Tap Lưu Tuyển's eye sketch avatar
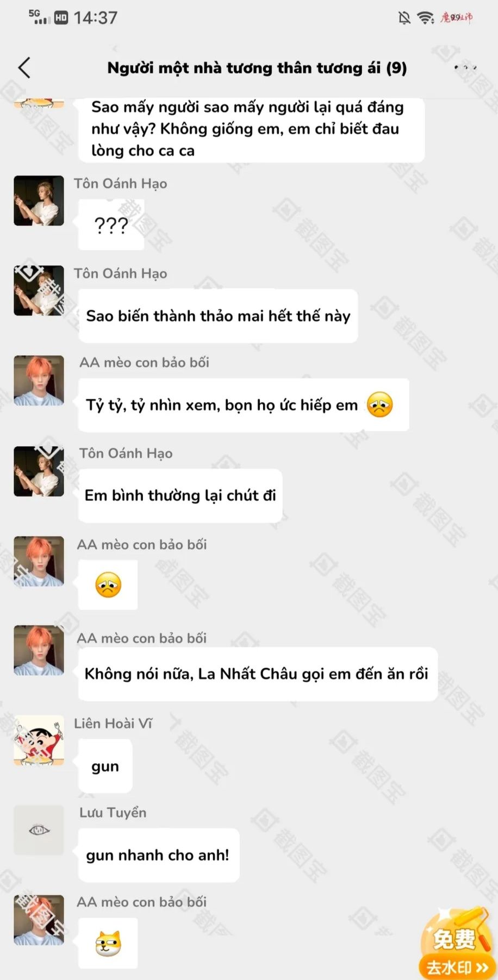 click(39, 830)
